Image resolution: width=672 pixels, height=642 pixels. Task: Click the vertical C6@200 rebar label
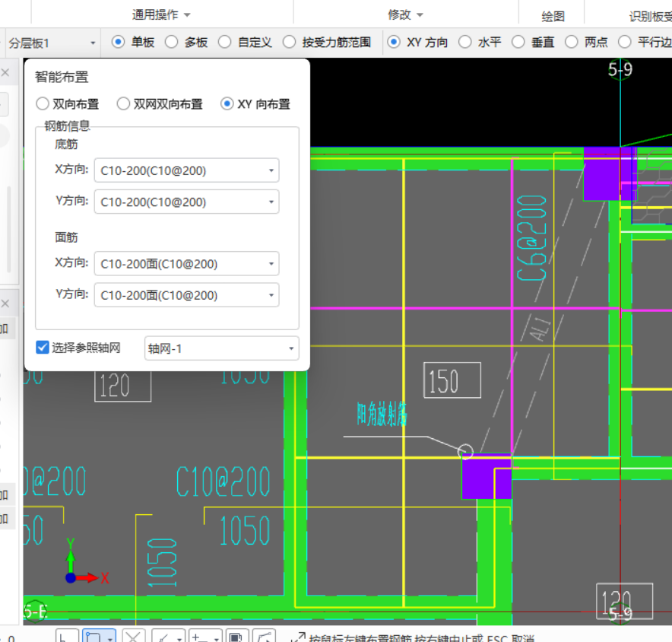(531, 238)
